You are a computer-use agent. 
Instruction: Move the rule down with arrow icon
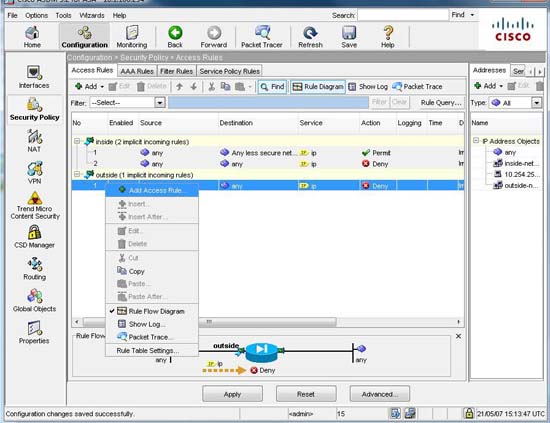point(194,87)
